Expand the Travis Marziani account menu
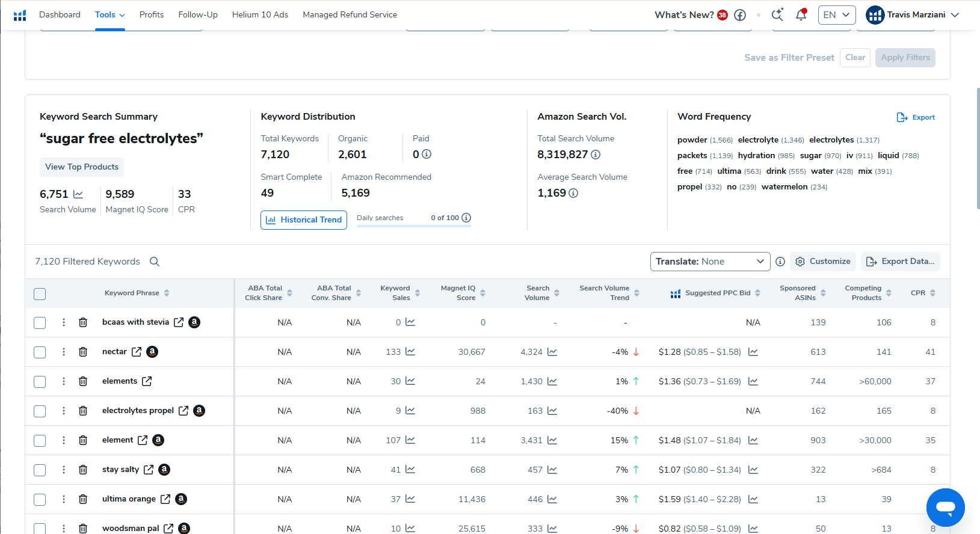 pos(913,14)
